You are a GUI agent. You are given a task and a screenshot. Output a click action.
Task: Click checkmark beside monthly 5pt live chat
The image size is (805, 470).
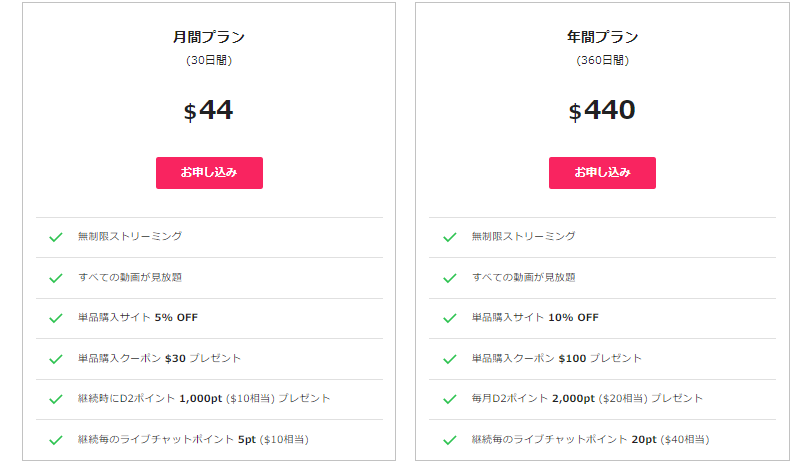pos(56,439)
